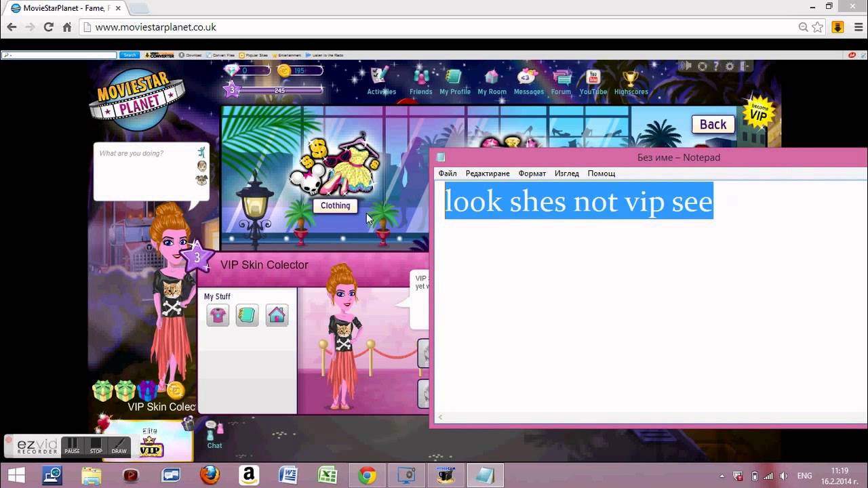Open Word from the taskbar

pyautogui.click(x=288, y=476)
